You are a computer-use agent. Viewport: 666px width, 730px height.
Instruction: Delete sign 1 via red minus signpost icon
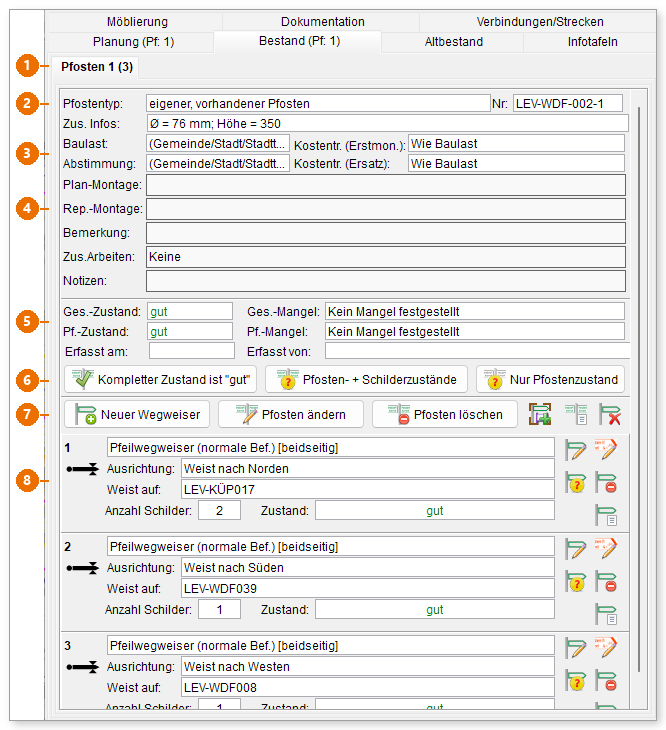click(x=606, y=483)
